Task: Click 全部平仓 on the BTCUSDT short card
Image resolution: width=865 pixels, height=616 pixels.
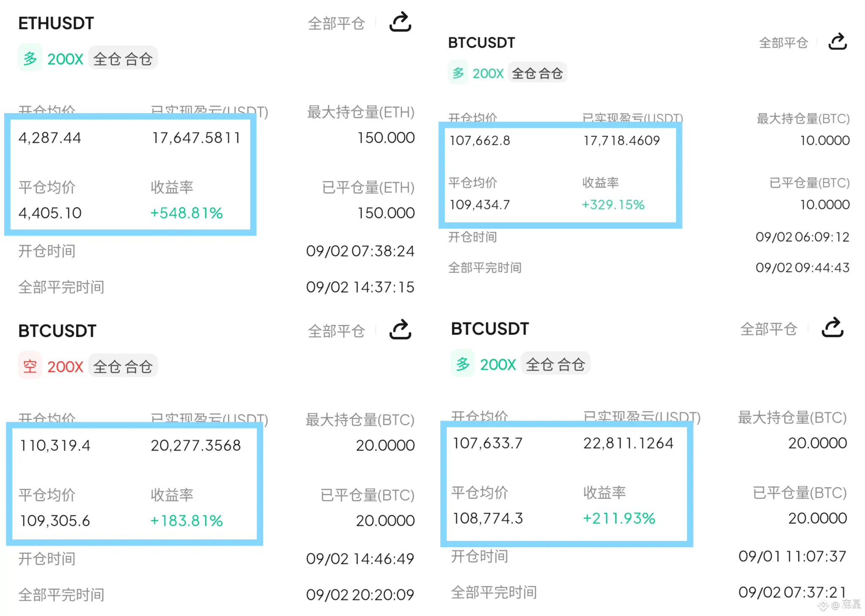Action: 336,331
